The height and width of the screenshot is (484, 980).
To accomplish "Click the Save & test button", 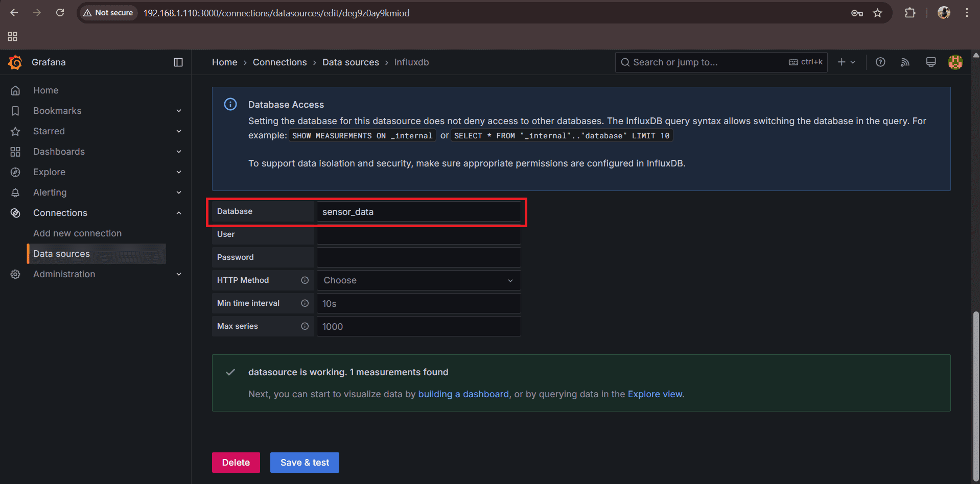I will [305, 463].
